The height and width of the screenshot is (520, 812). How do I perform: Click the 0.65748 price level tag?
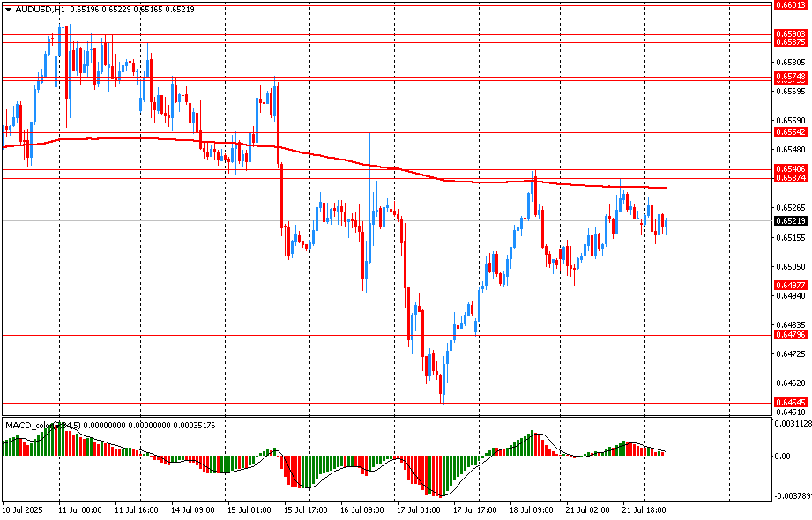coord(790,78)
